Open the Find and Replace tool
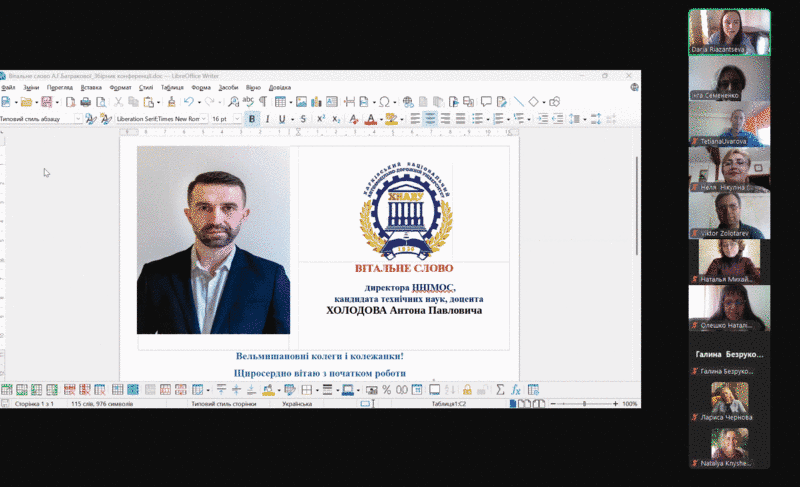 coord(233,102)
